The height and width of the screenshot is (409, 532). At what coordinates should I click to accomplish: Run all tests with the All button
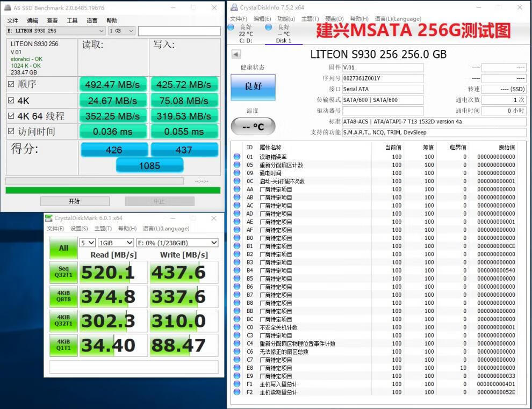[63, 248]
